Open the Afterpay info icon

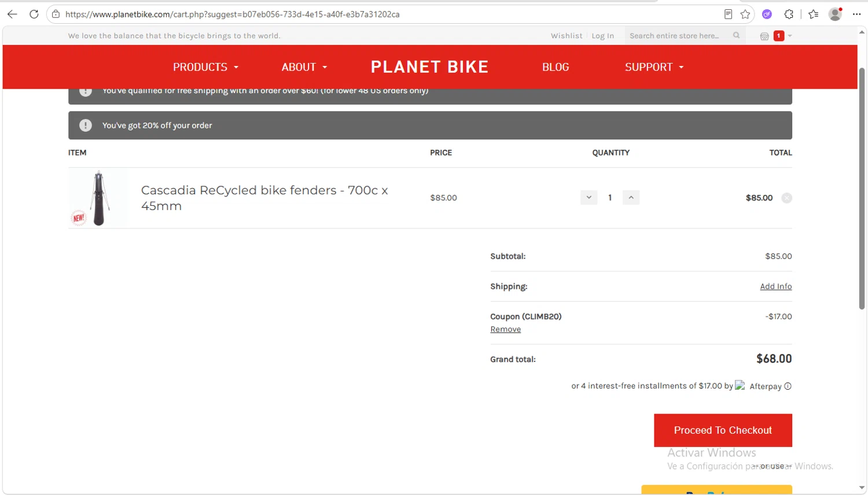click(x=788, y=386)
